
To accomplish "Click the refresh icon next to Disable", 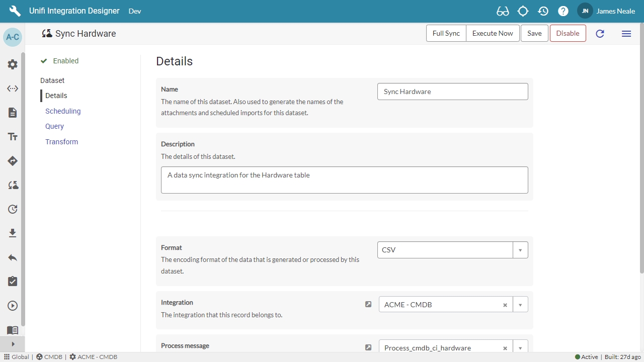I will tap(600, 34).
